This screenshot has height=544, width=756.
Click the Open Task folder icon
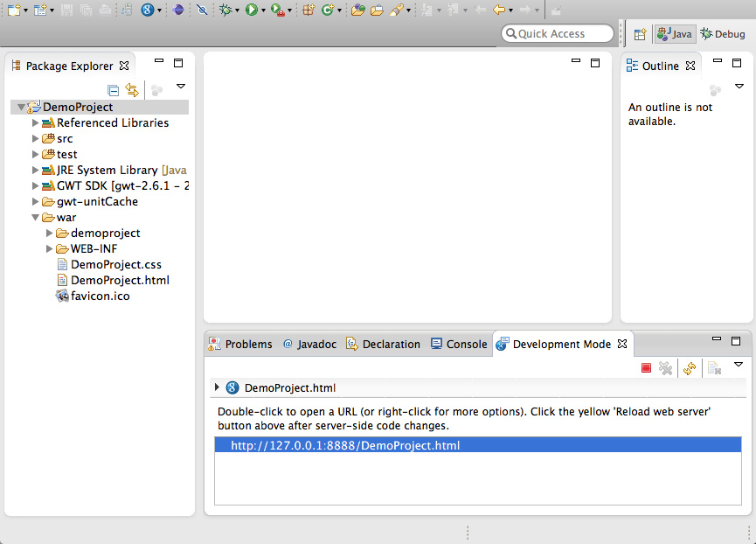pyautogui.click(x=377, y=9)
